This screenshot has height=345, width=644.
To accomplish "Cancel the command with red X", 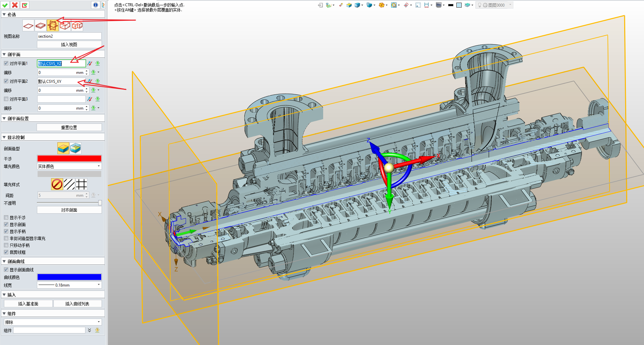I will pos(15,5).
